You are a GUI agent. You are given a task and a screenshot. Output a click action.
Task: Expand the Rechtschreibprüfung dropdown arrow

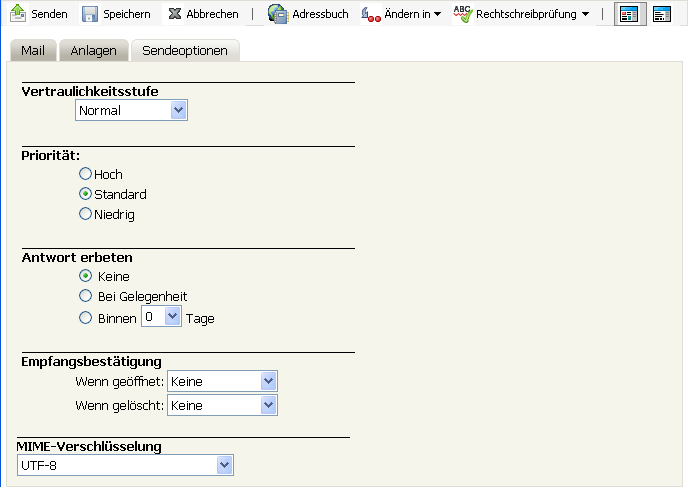pyautogui.click(x=585, y=14)
